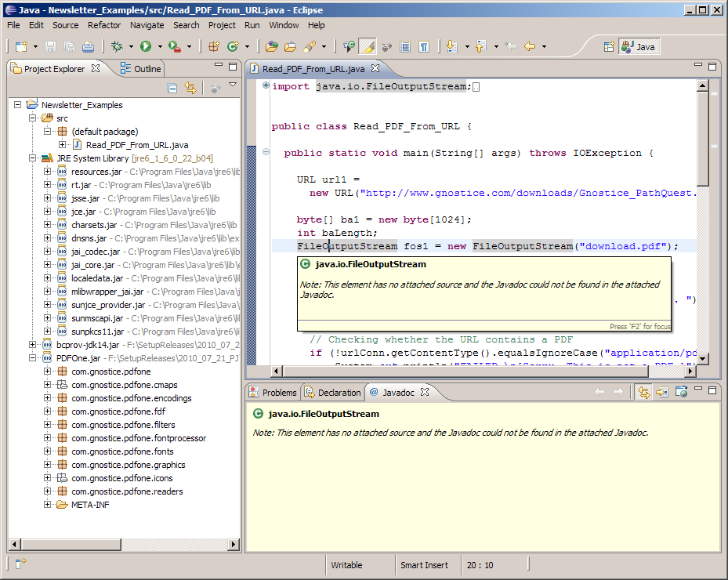
Task: Close the Javadoc view tab
Action: 425,392
